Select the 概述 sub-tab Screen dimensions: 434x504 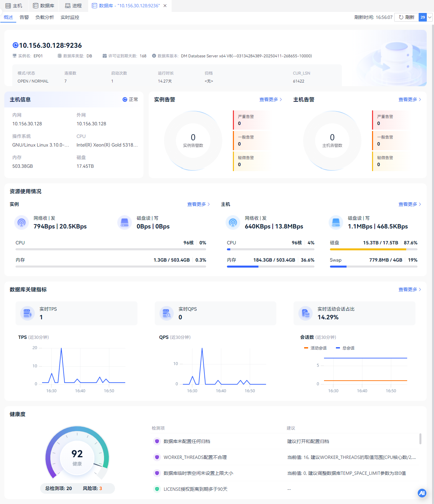coord(8,17)
